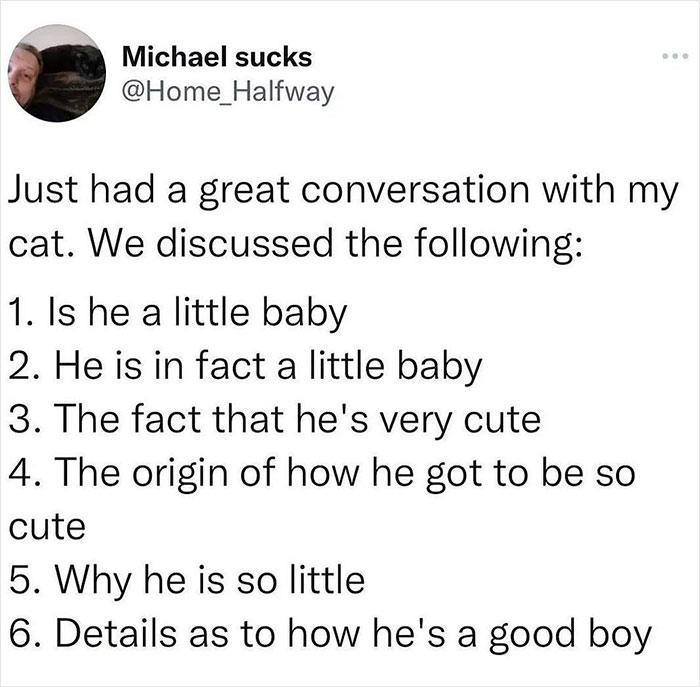The width and height of the screenshot is (700, 687).
Task: Open the three-dot more options menu
Action: 676,57
